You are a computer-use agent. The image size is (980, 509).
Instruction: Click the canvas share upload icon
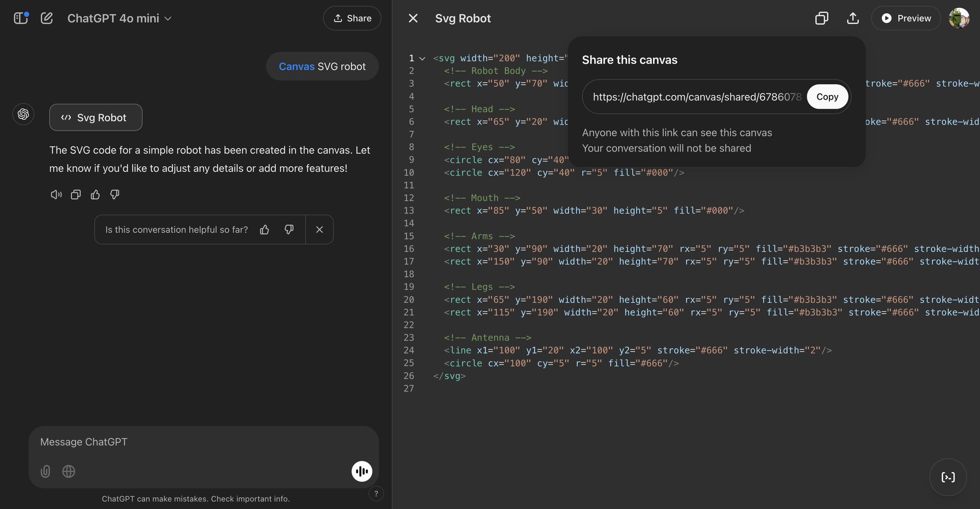click(x=853, y=18)
